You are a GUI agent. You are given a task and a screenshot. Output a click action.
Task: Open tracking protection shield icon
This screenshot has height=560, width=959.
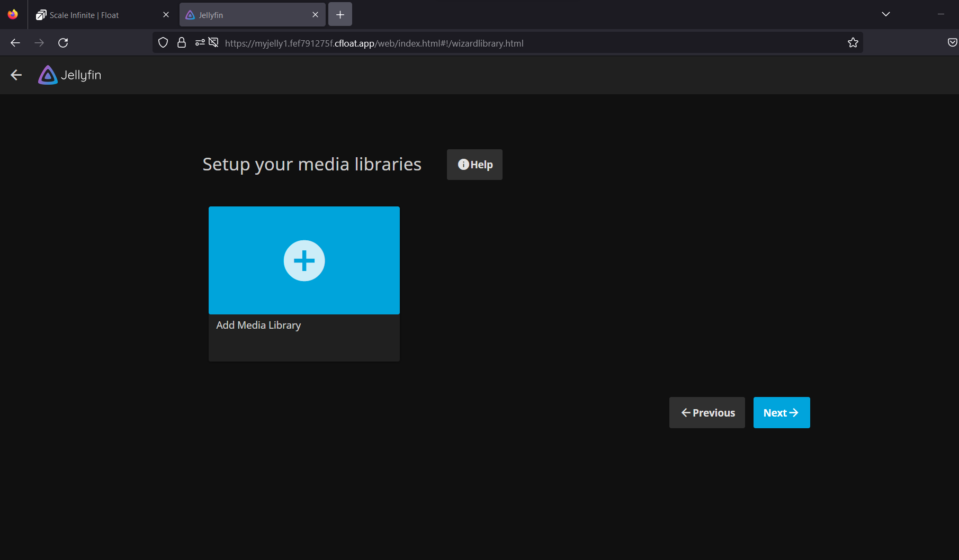click(163, 43)
